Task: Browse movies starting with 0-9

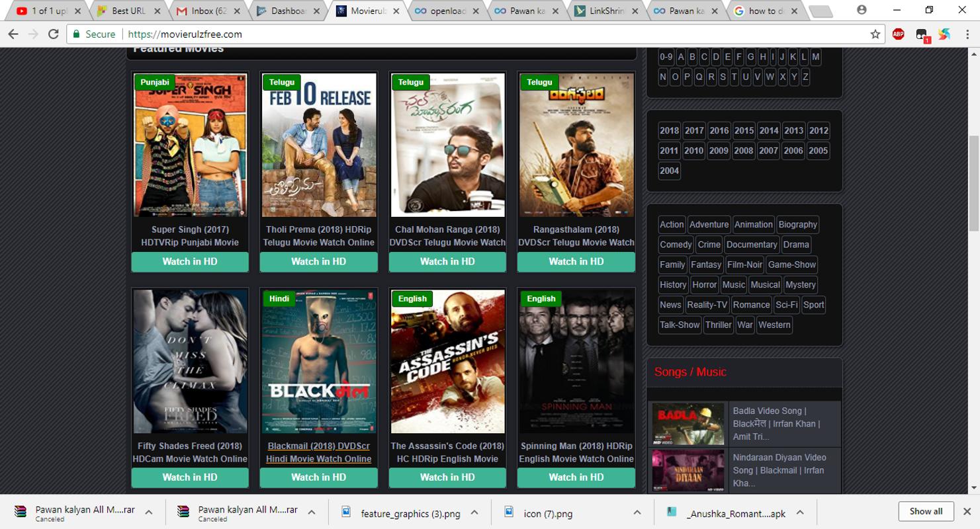Action: tap(666, 57)
